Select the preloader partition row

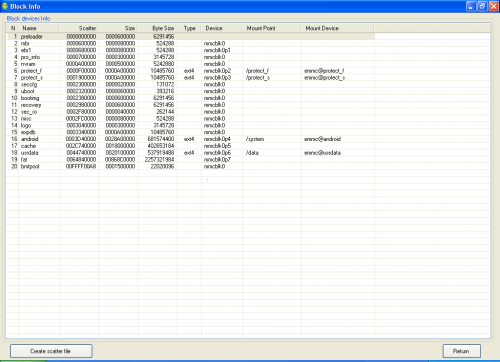tap(190, 36)
